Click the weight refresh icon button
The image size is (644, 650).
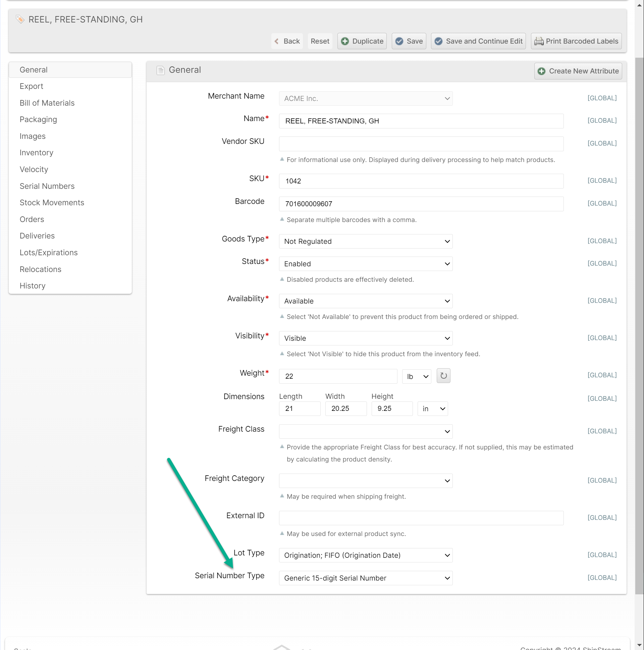(x=443, y=376)
